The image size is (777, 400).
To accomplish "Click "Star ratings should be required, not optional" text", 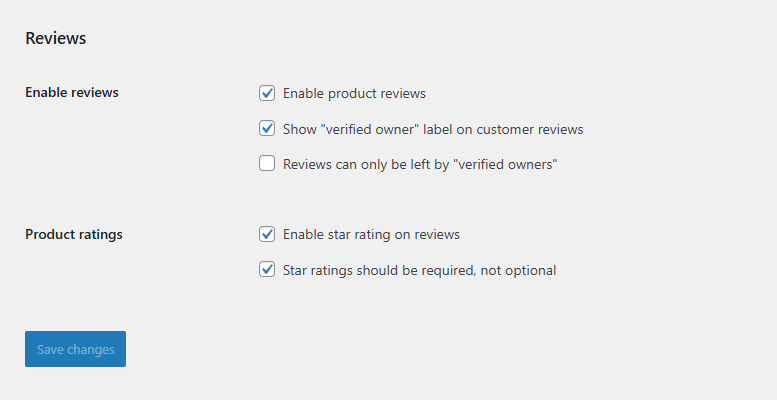I will click(x=419, y=270).
